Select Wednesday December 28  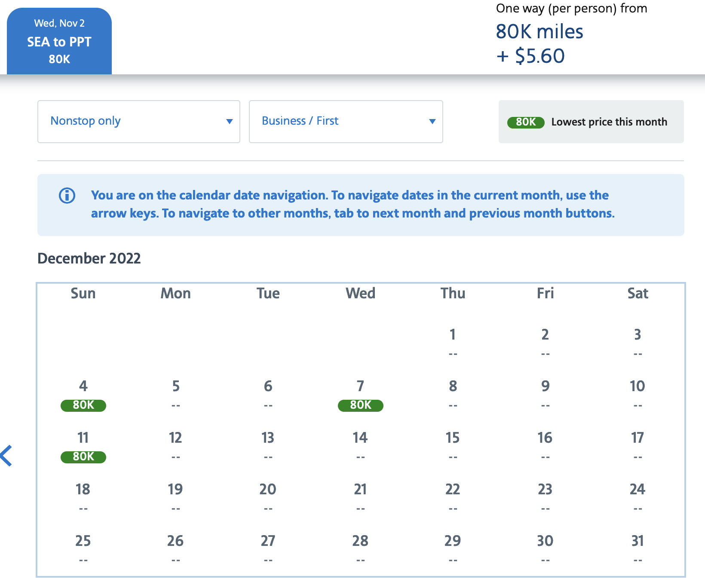coord(360,548)
